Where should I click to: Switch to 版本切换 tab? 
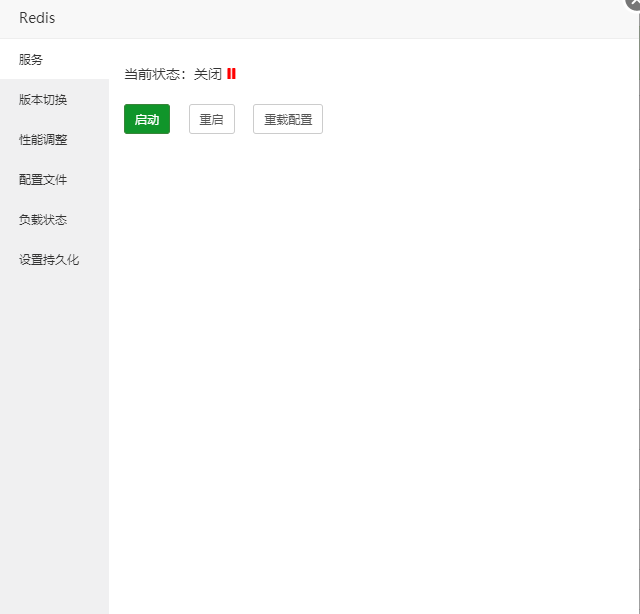(x=54, y=99)
